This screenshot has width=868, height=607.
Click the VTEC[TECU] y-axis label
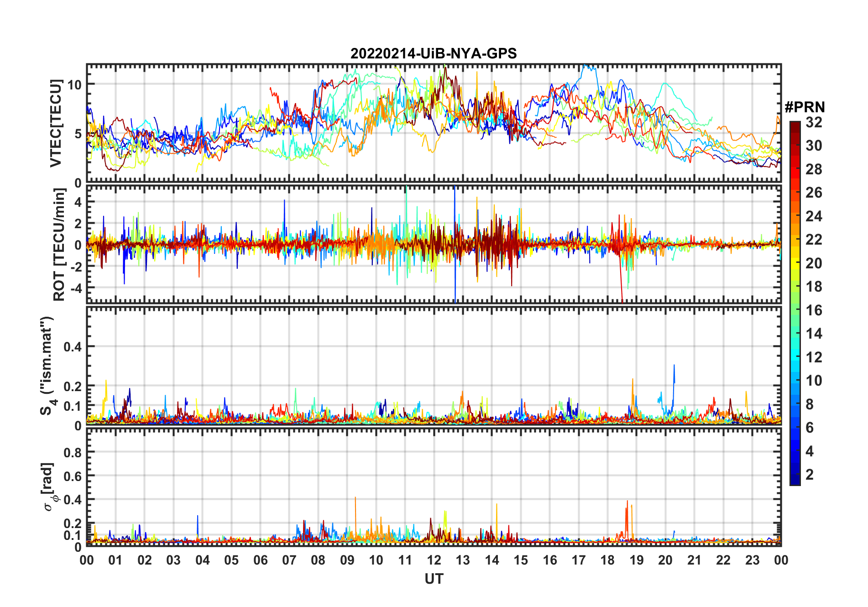pyautogui.click(x=56, y=123)
